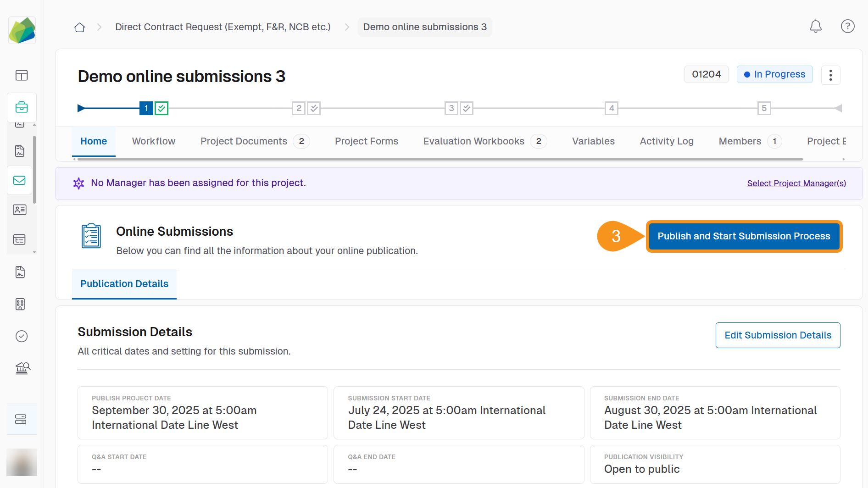Open the In Progress status selector
The height and width of the screenshot is (488, 868).
click(774, 74)
